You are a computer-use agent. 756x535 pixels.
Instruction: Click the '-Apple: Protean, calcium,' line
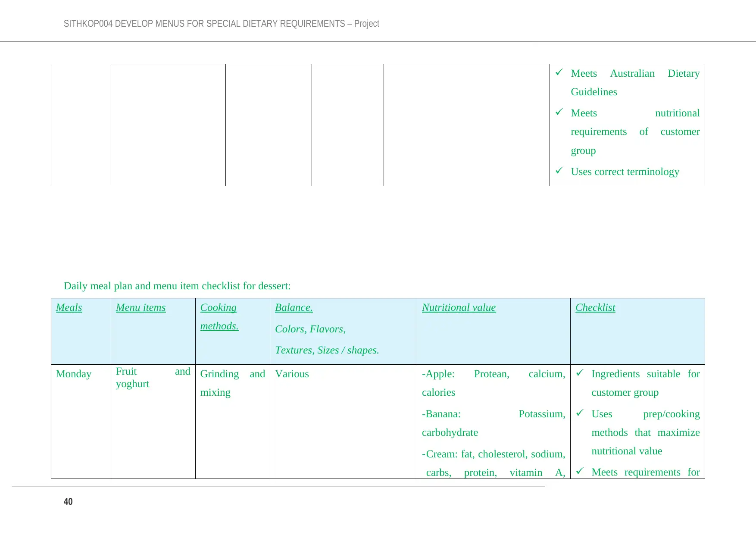coord(494,374)
